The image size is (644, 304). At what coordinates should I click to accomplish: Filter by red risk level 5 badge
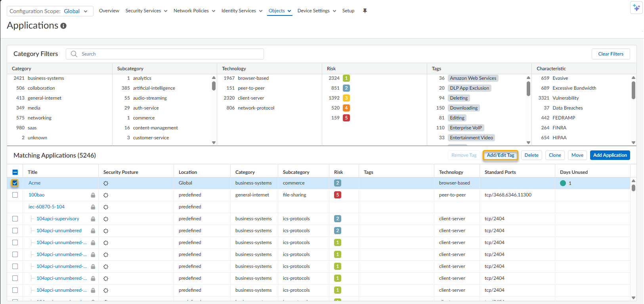[x=346, y=118]
